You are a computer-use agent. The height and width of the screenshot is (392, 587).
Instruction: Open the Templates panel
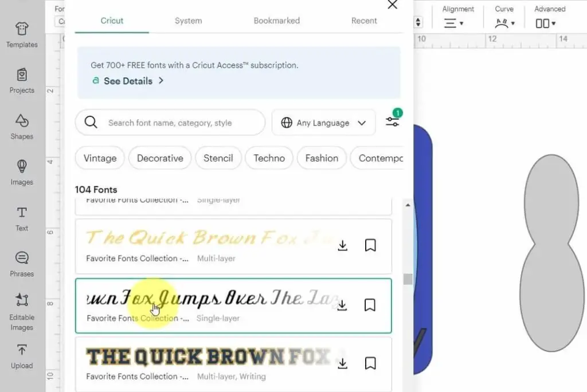click(x=22, y=35)
